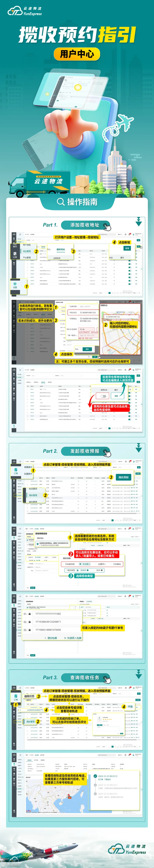Click the YT1111111111111111482 input field
This screenshot has width=154, height=868.
[x=57, y=614]
